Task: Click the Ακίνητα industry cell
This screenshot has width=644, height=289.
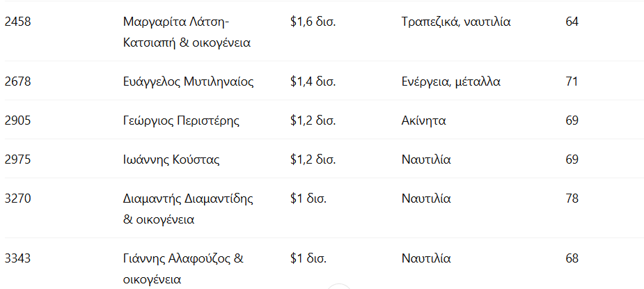Action: pyautogui.click(x=423, y=120)
